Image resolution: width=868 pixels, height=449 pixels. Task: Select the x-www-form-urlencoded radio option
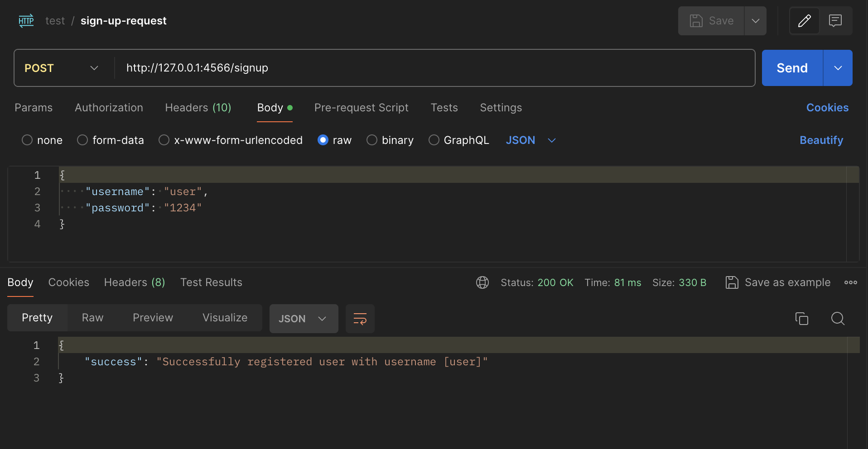(x=164, y=140)
